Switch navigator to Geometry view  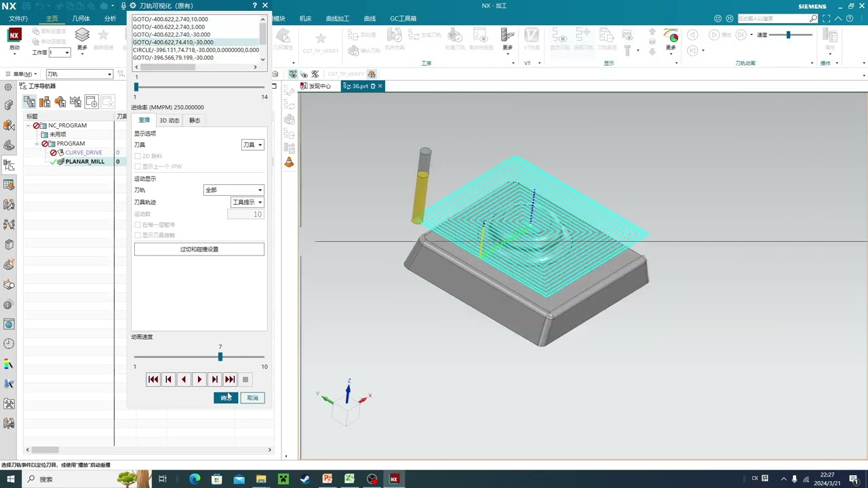60,102
